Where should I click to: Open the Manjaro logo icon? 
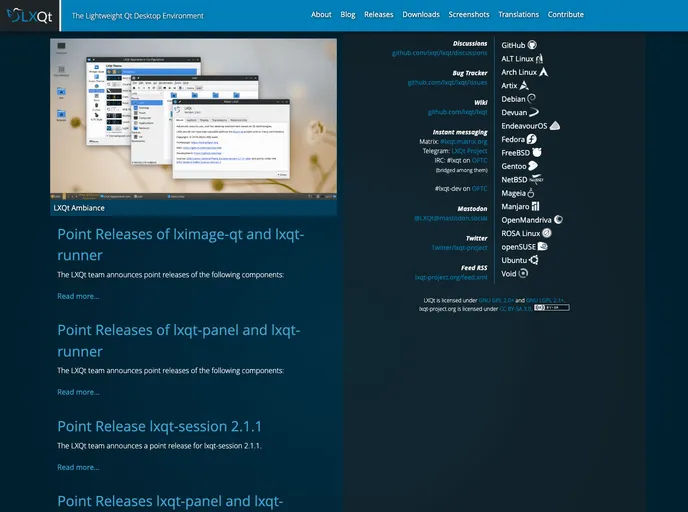[x=535, y=206]
